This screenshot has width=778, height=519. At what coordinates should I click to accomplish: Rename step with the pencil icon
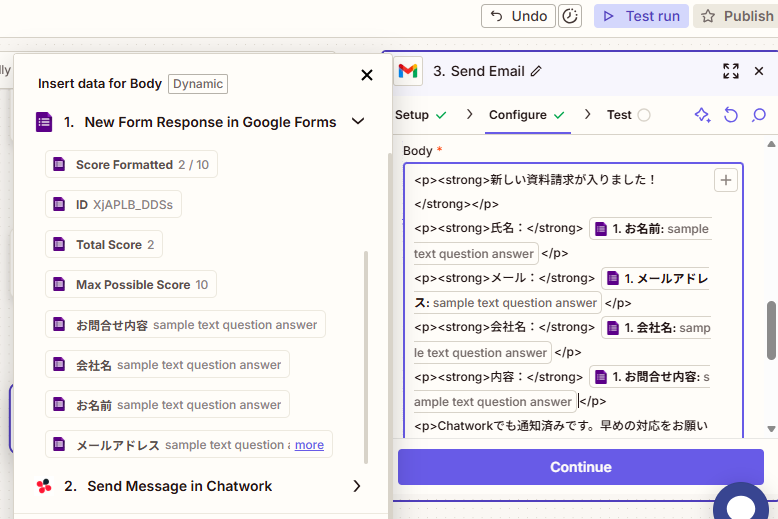[537, 71]
